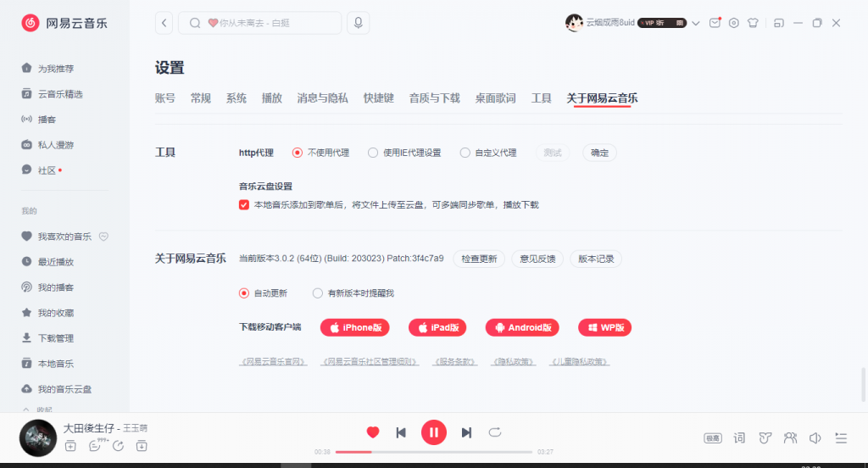Collapse the sidebar 收起 chevron
This screenshot has height=468, width=868.
coord(26,409)
